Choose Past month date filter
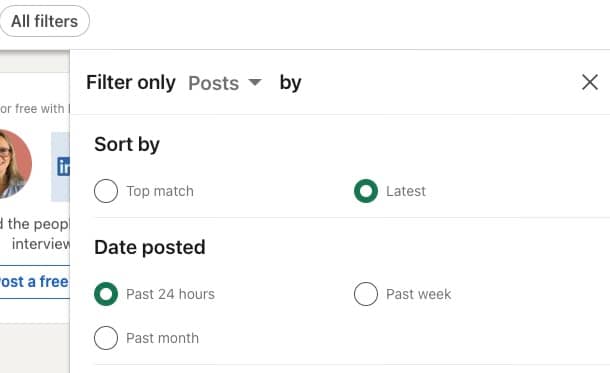Viewport: 610px width, 373px height. click(x=106, y=338)
